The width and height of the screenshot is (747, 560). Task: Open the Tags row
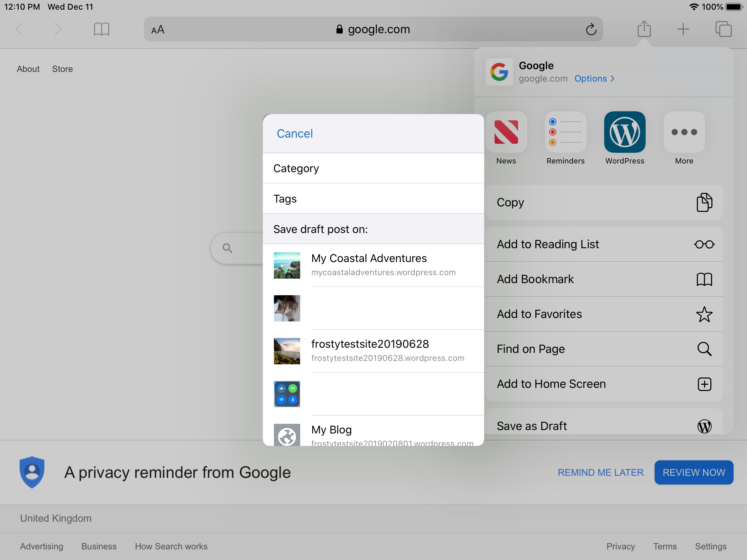coord(373,199)
